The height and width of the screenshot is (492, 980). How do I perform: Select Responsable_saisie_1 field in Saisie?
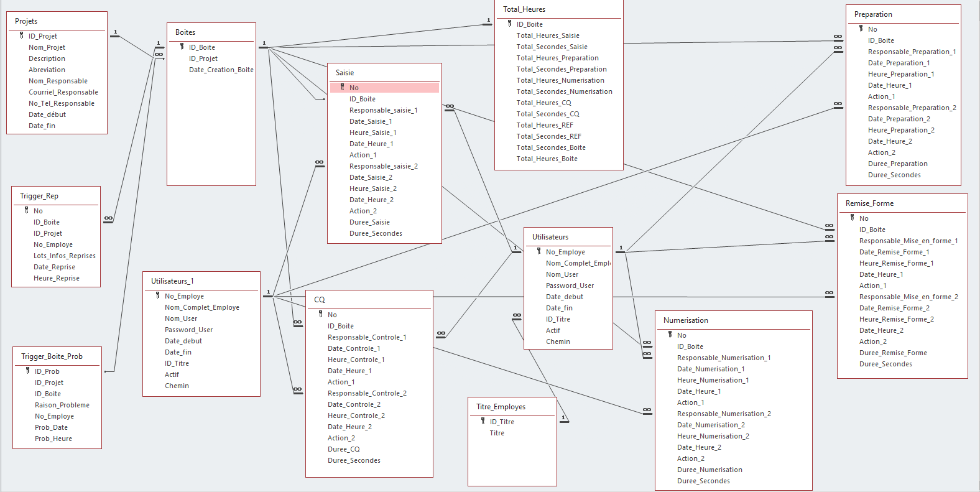point(384,110)
